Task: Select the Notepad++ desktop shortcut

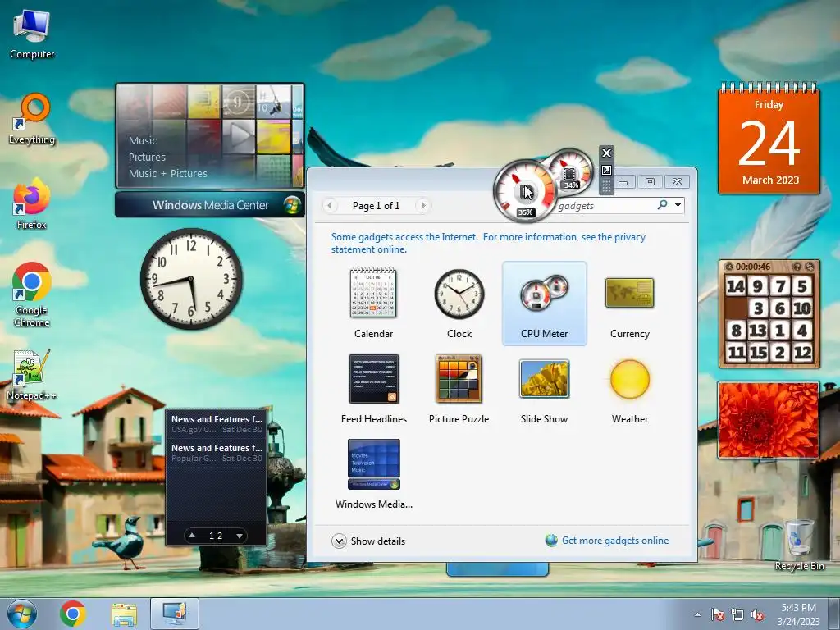Action: [x=32, y=374]
